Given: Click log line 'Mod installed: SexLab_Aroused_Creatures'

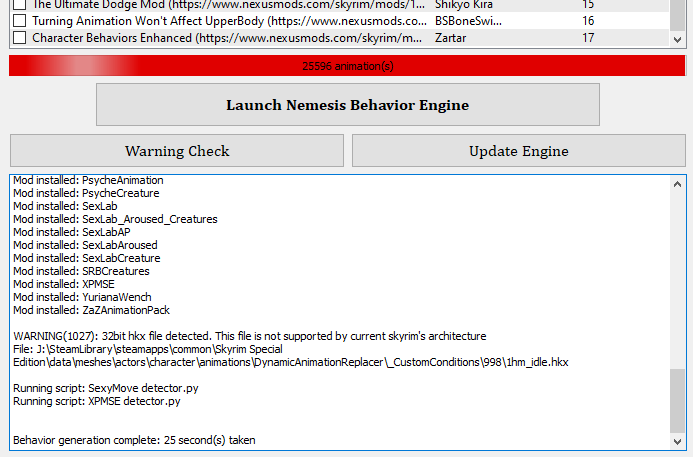Looking at the screenshot, I should 115,219.
